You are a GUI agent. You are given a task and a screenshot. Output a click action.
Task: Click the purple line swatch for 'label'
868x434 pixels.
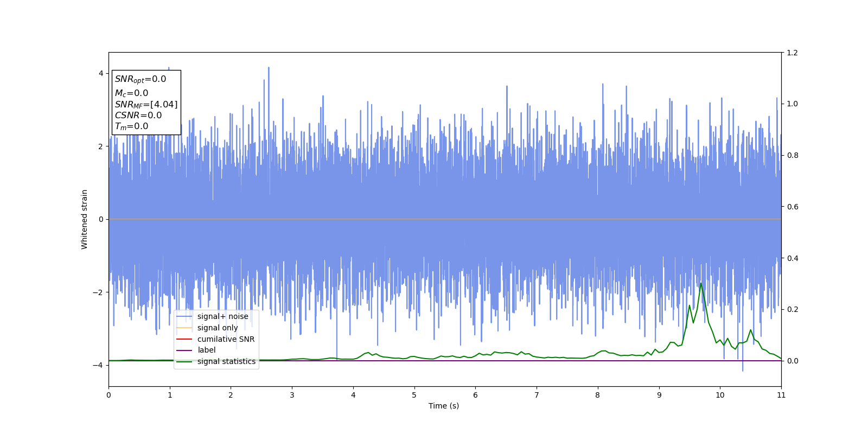coord(184,350)
